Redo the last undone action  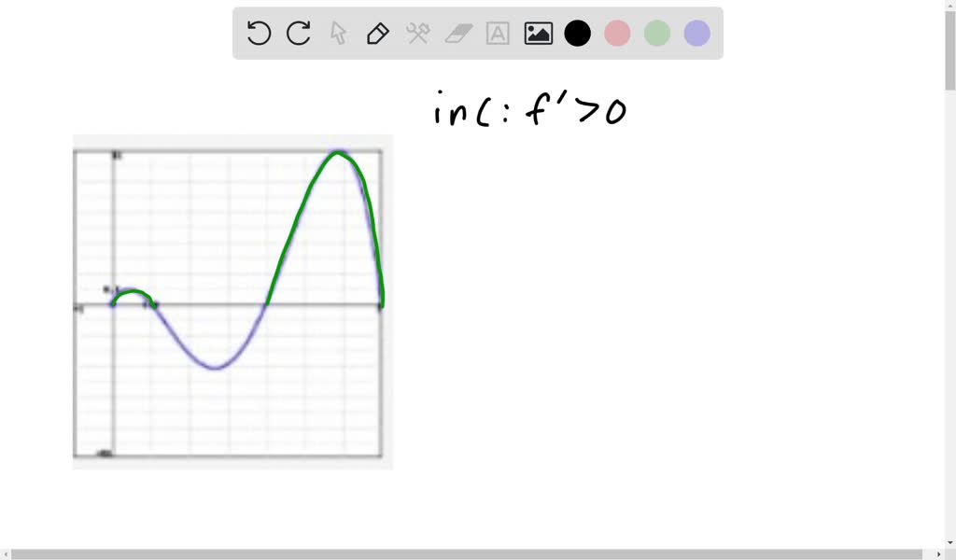tap(297, 34)
